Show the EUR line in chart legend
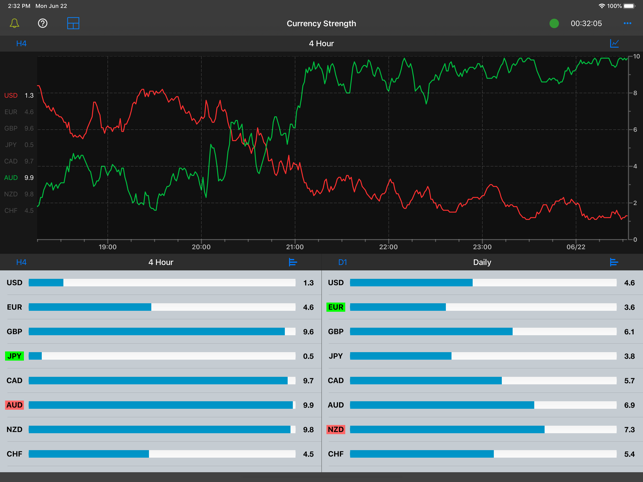Screen dimensions: 643x482 pos(11,112)
